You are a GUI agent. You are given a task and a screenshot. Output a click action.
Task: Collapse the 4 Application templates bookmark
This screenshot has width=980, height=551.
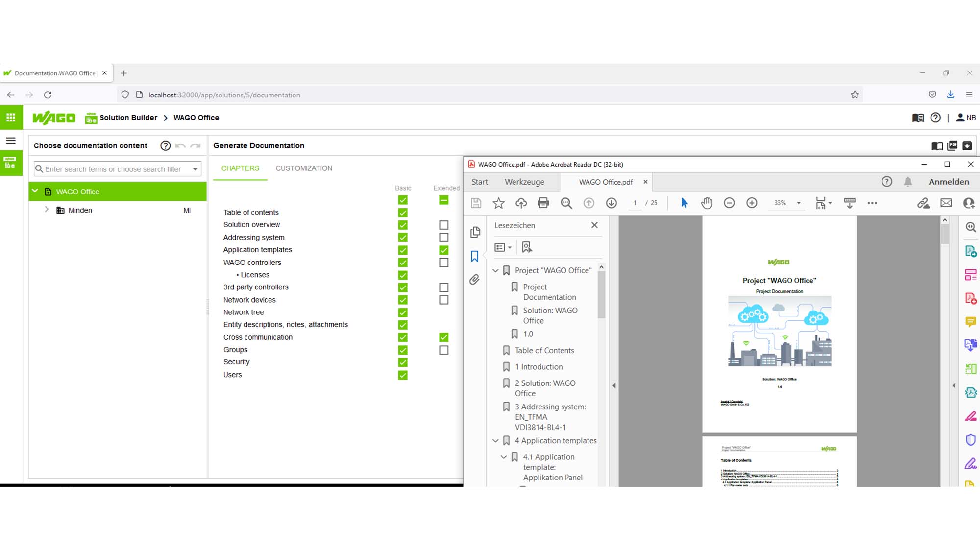[x=495, y=441]
